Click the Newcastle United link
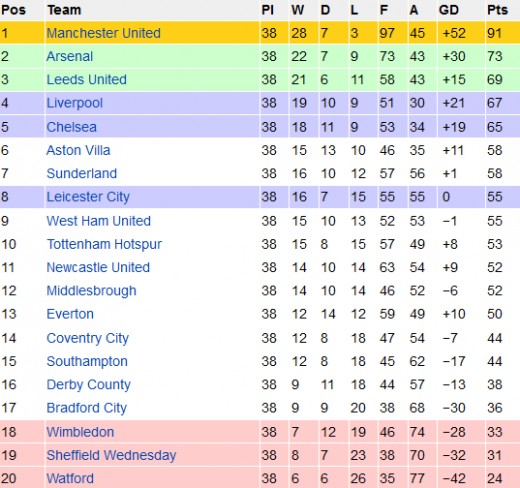The image size is (520, 488). [x=98, y=267]
